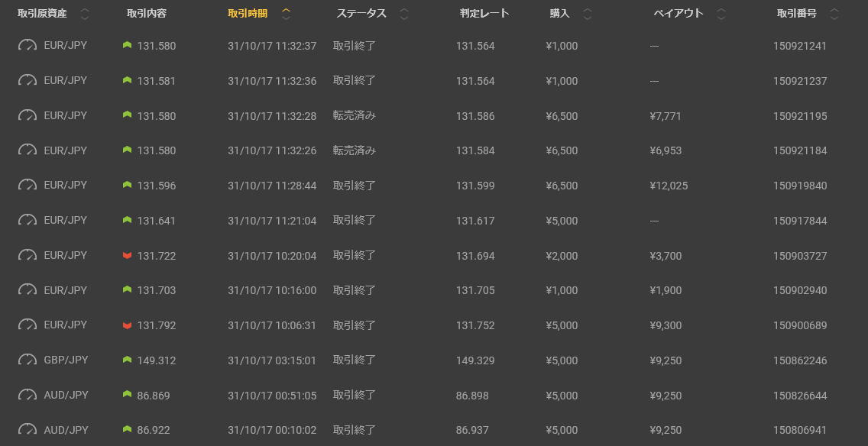Screen dimensions: 868x446
Task: Toggle the orange sort arrow beside 取引時間
Action: tap(287, 14)
